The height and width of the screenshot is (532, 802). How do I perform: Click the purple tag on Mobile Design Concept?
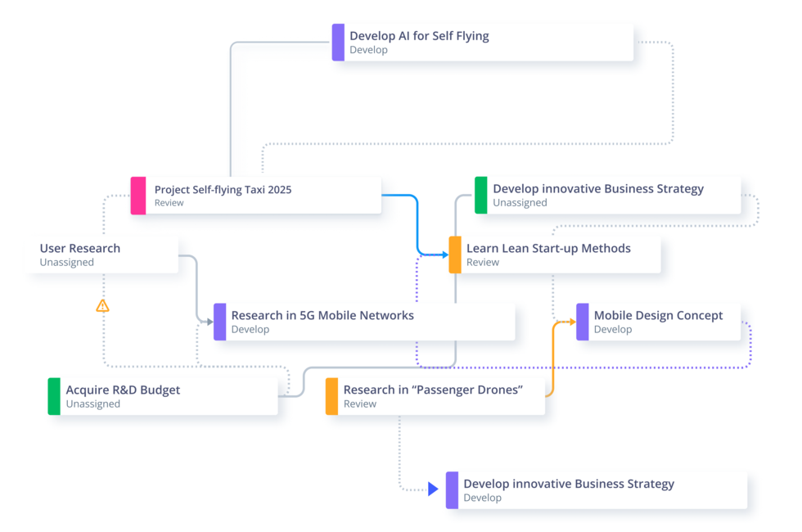coord(582,322)
